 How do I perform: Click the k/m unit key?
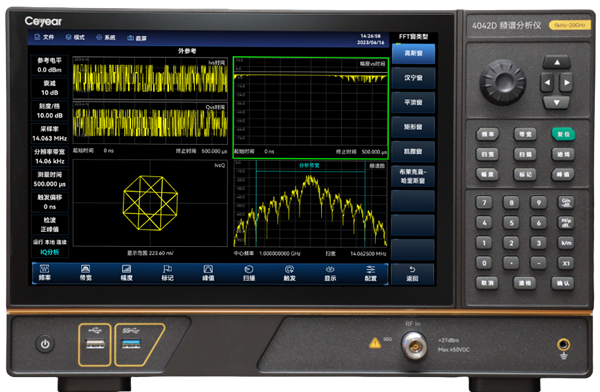[566, 243]
